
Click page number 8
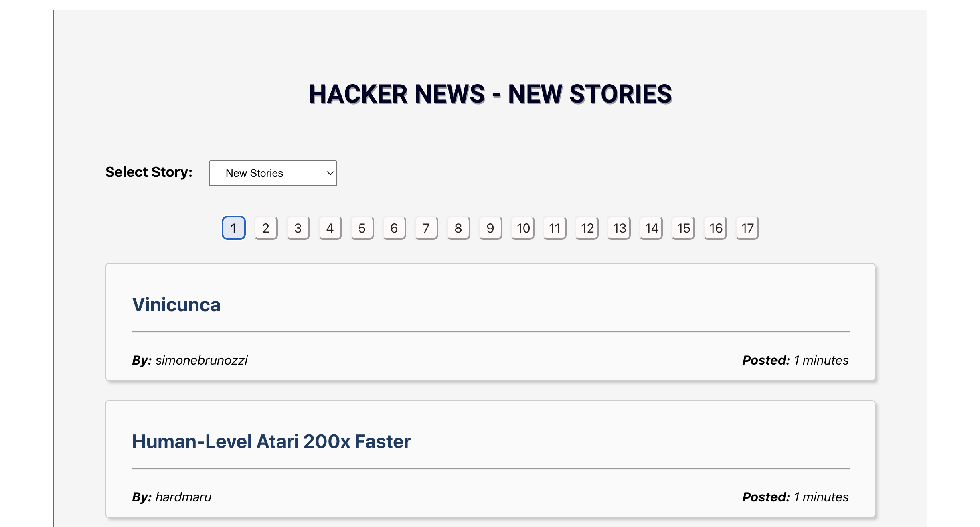[458, 228]
